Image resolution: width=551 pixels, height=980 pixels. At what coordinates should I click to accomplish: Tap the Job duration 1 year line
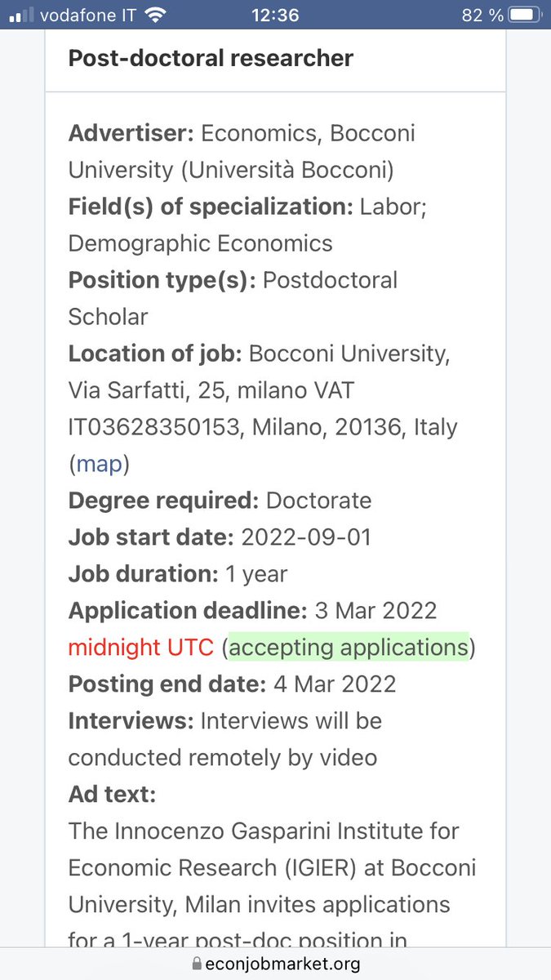pos(177,574)
